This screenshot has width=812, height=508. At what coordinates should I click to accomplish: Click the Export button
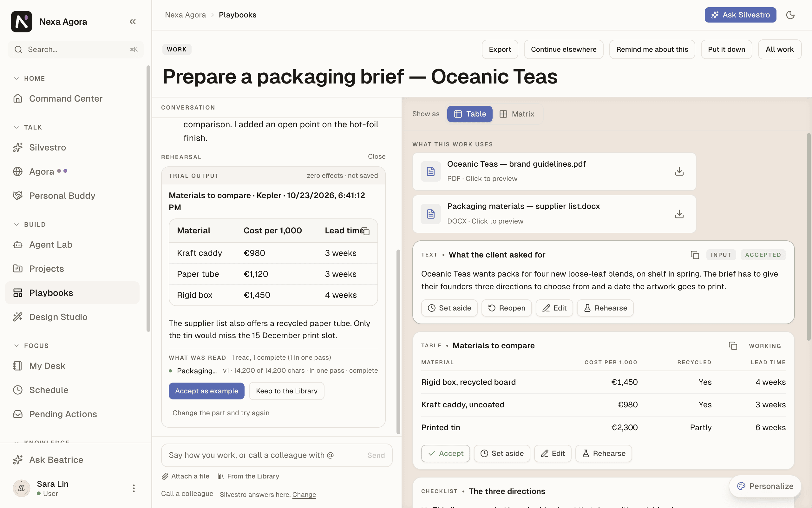[500, 50]
